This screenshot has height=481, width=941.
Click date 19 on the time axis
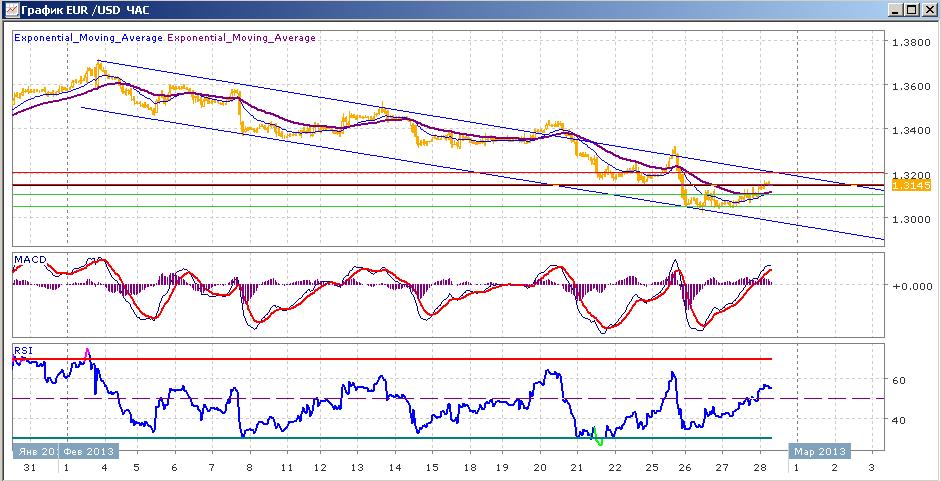point(502,468)
